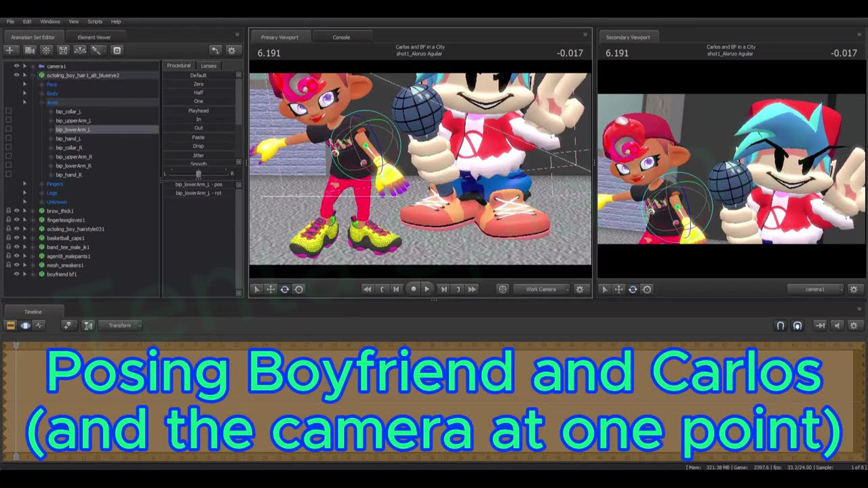868x488 pixels.
Task: Open the Work Camera dropdown
Action: click(541, 289)
